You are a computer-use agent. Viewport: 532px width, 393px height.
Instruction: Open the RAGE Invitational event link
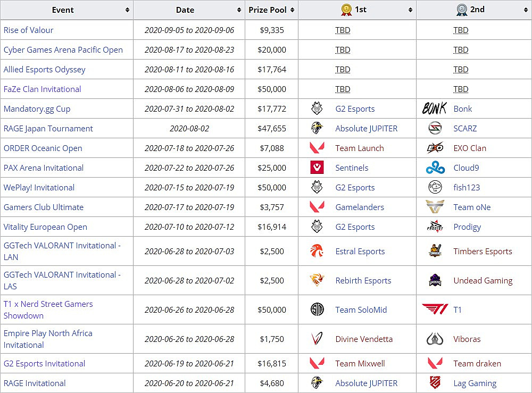click(x=35, y=383)
